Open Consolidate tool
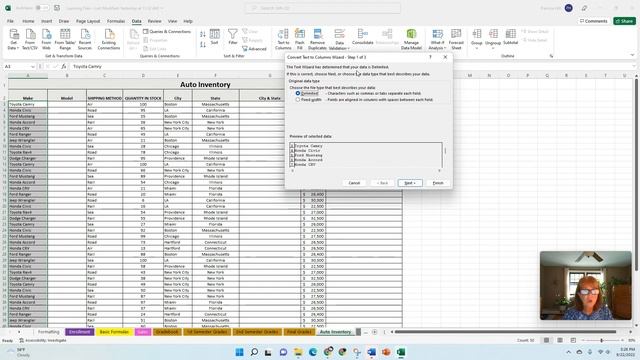Screen dimensions: 640x360 click(362, 37)
